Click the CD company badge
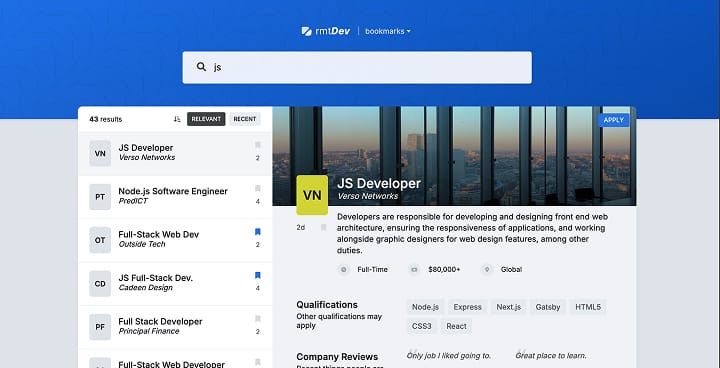This screenshot has height=368, width=720. click(x=100, y=283)
